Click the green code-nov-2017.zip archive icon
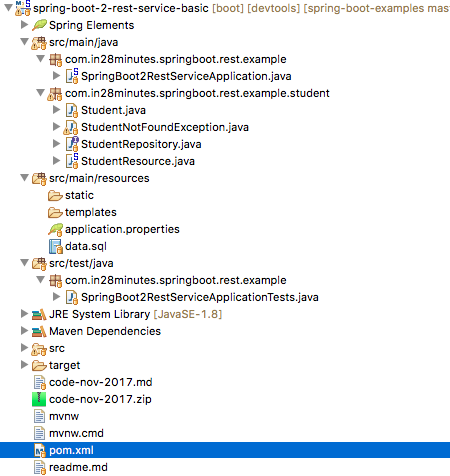This screenshot has height=476, width=450. [39, 399]
